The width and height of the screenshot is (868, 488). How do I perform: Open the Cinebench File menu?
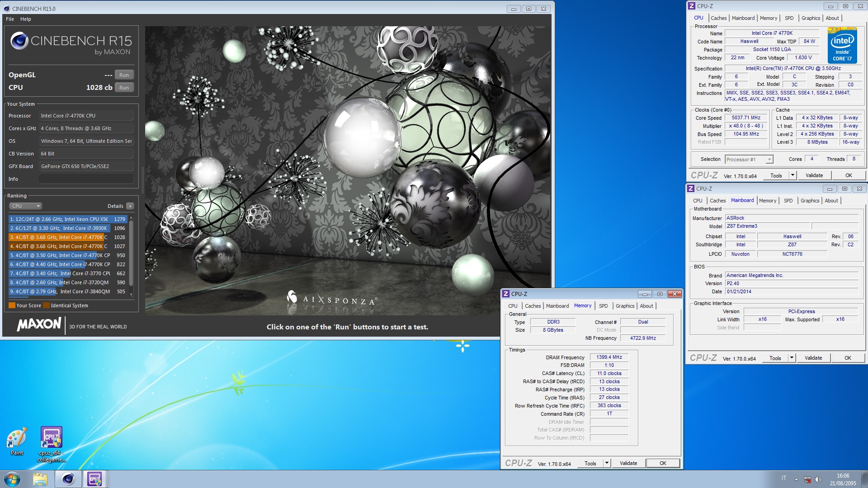point(10,19)
